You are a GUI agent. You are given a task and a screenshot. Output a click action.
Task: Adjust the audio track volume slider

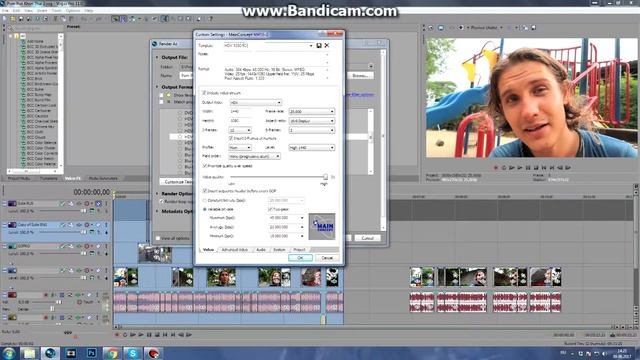pos(59,302)
